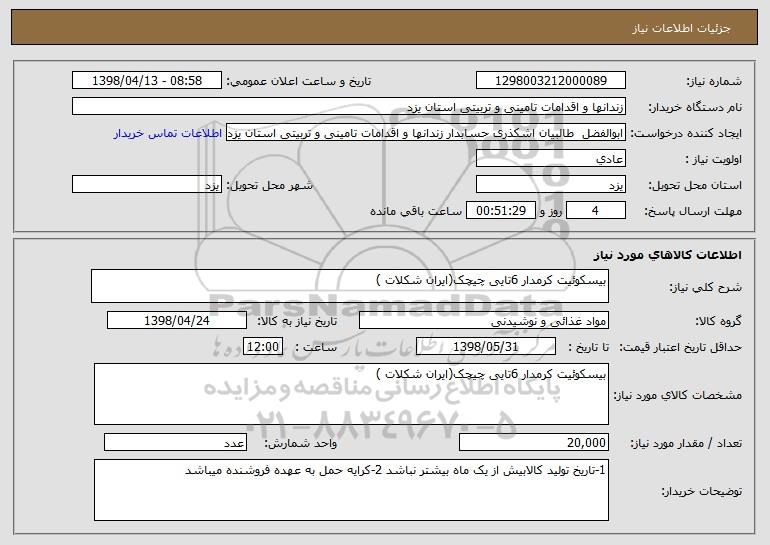Click the گروه کالا field مواد غذائی و نوشیدنی
Image resolution: width=770 pixels, height=545 pixels.
pyautogui.click(x=484, y=321)
